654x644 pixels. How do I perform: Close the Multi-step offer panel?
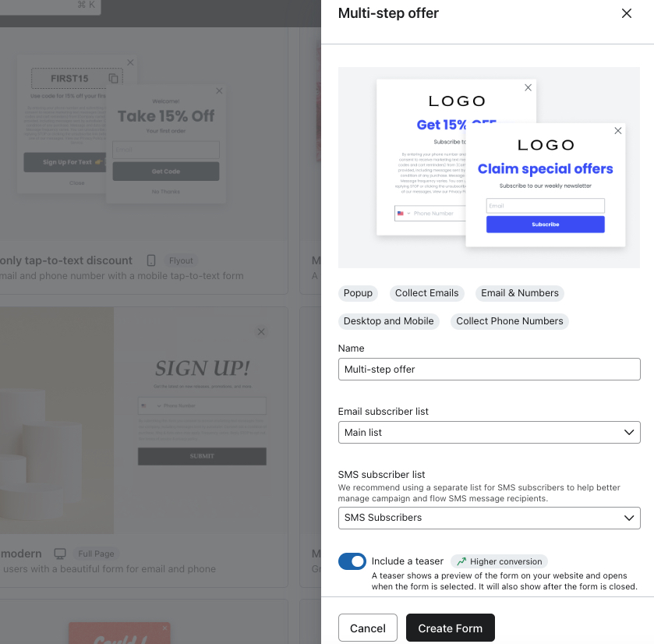(x=627, y=13)
